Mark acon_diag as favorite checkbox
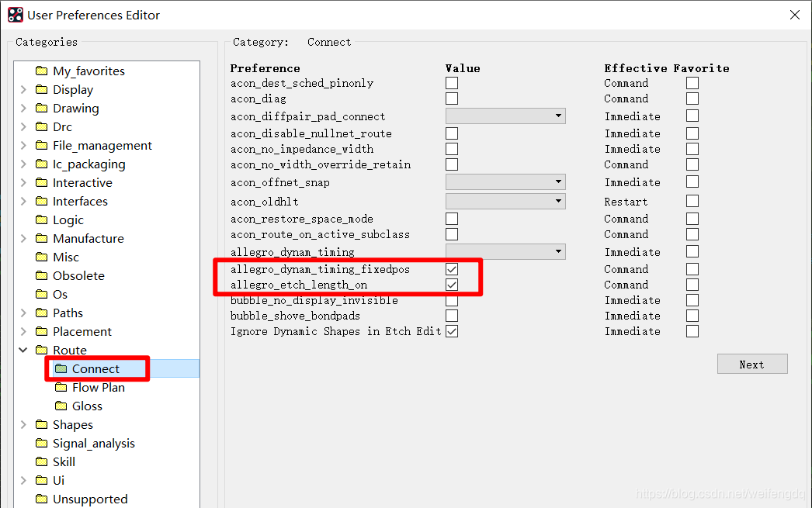The image size is (812, 508). (x=692, y=98)
